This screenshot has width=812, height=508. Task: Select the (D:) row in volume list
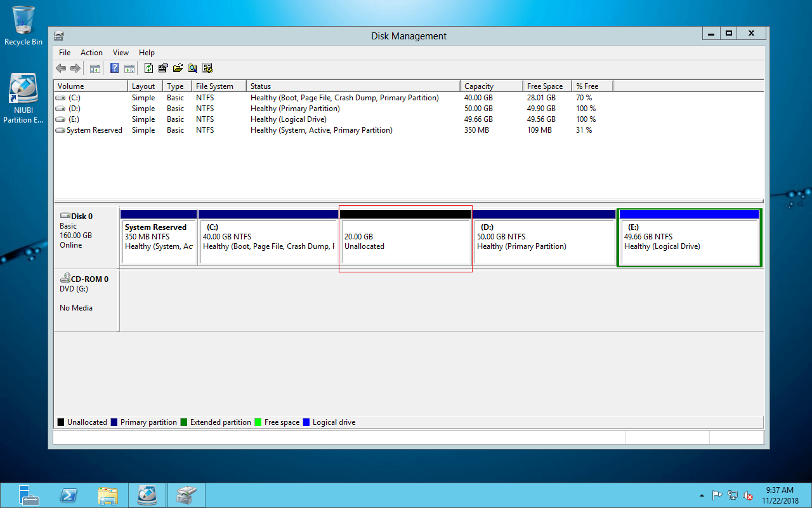pyautogui.click(x=75, y=109)
